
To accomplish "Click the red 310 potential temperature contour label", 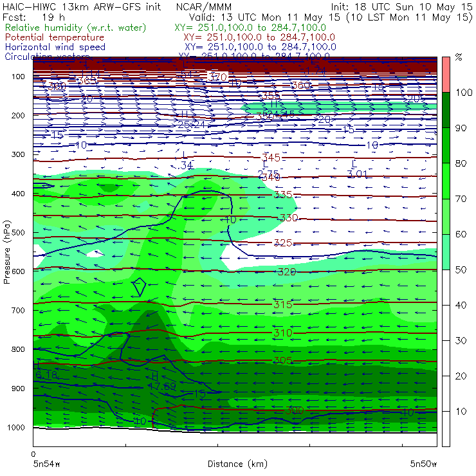I will pos(283,333).
